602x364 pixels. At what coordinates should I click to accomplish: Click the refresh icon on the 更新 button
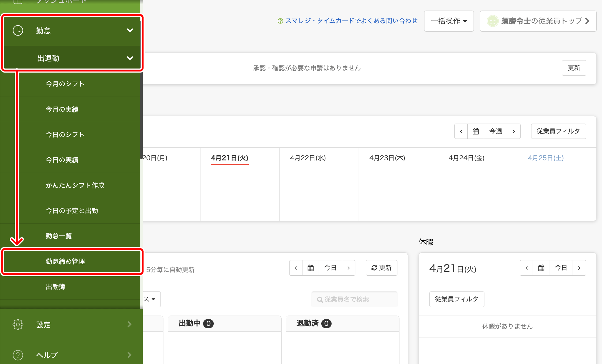pos(374,268)
